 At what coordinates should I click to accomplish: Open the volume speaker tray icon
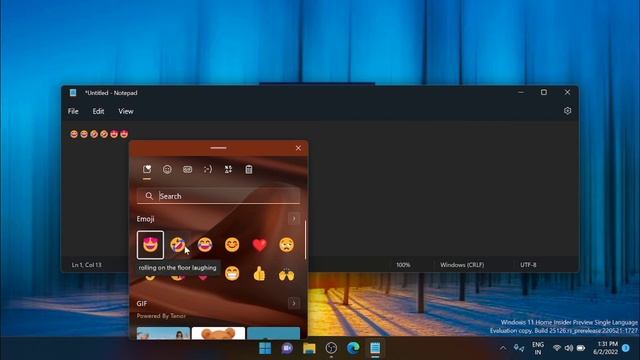tap(569, 348)
